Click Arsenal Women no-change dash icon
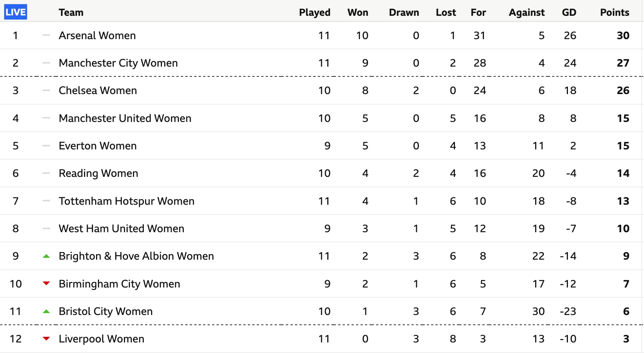 [46, 35]
